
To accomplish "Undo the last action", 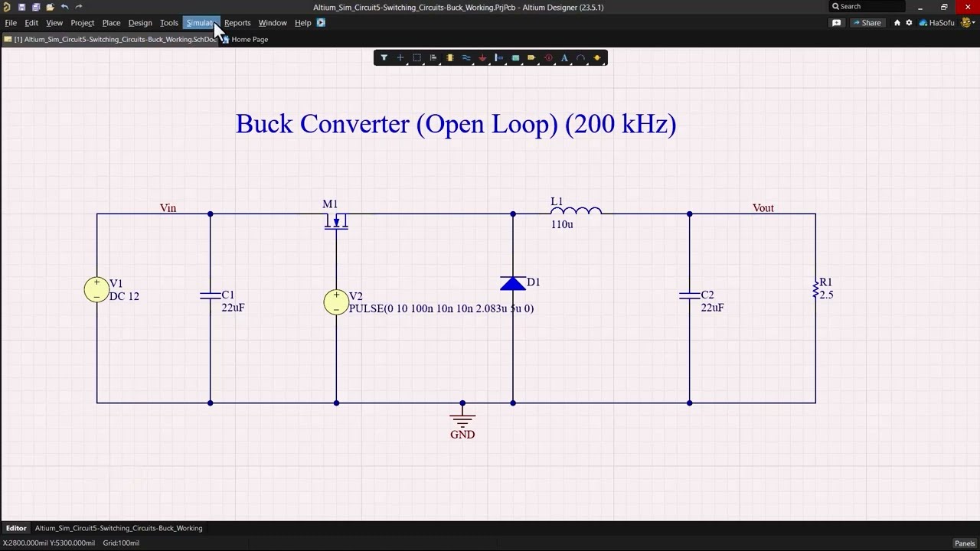I will pyautogui.click(x=64, y=7).
